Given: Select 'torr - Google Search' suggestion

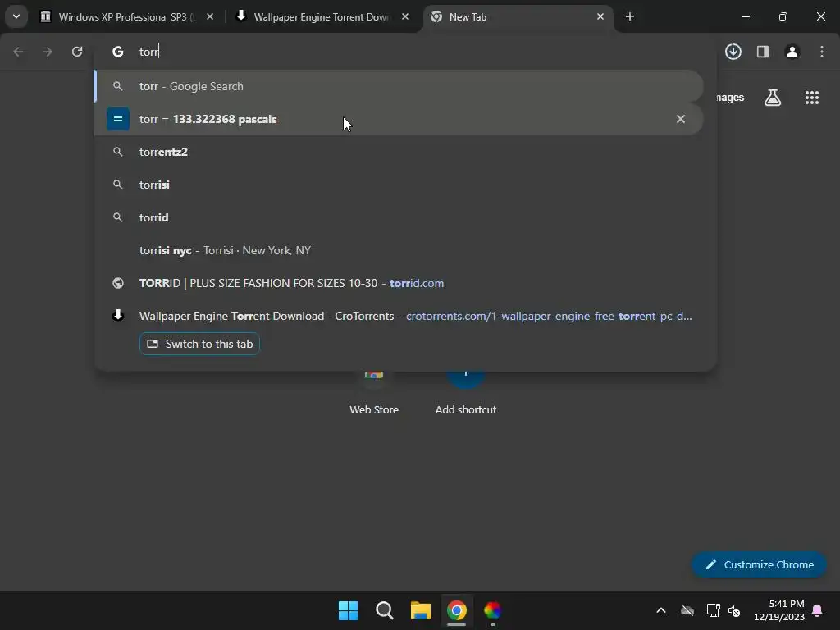Looking at the screenshot, I should click(399, 86).
